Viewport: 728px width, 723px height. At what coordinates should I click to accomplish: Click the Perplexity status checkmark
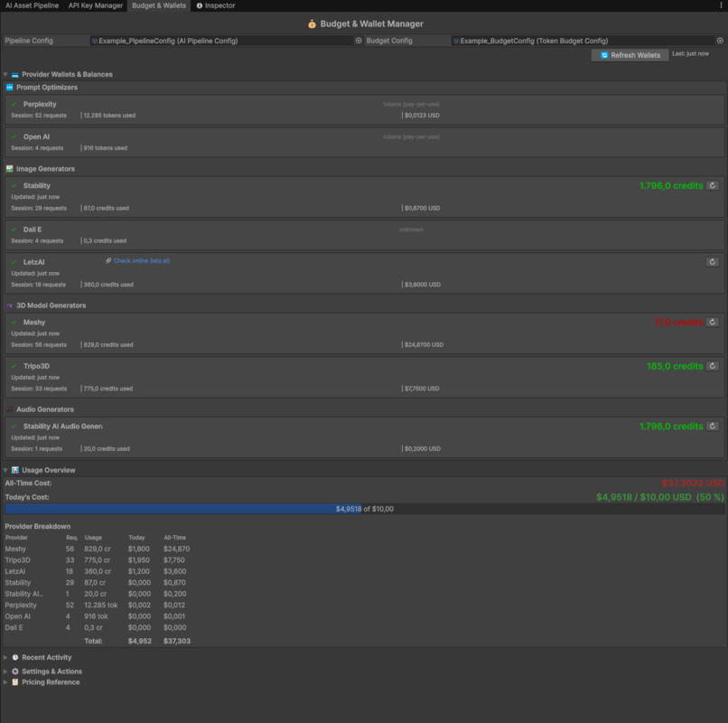[14, 104]
